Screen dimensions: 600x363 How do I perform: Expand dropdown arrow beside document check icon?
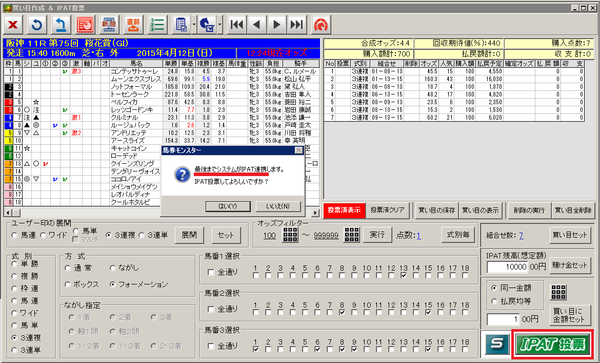click(194, 25)
